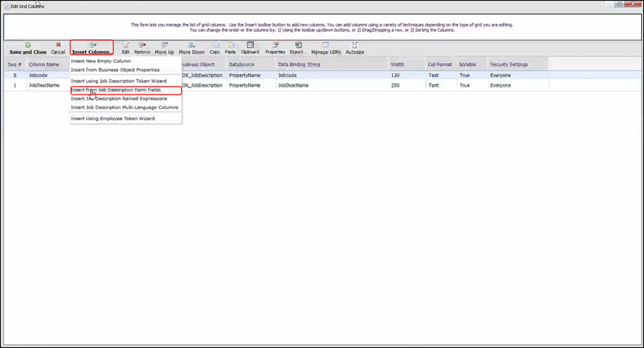Expand the Insert Columns dropdown
The width and height of the screenshot is (644, 348).
(92, 49)
